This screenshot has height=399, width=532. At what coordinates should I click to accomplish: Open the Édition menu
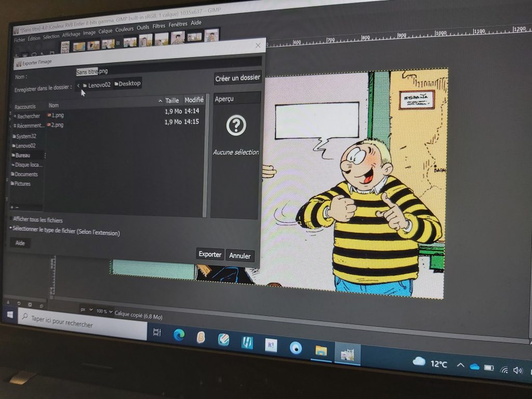pyautogui.click(x=34, y=38)
